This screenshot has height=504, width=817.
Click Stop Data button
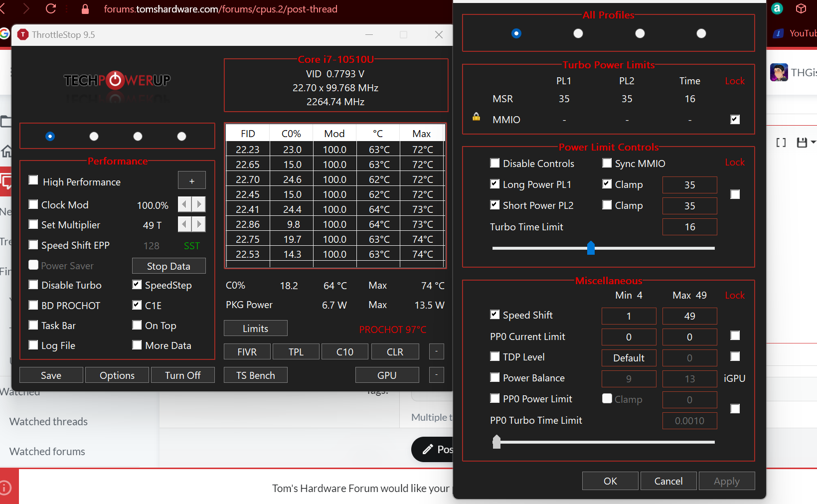point(169,266)
